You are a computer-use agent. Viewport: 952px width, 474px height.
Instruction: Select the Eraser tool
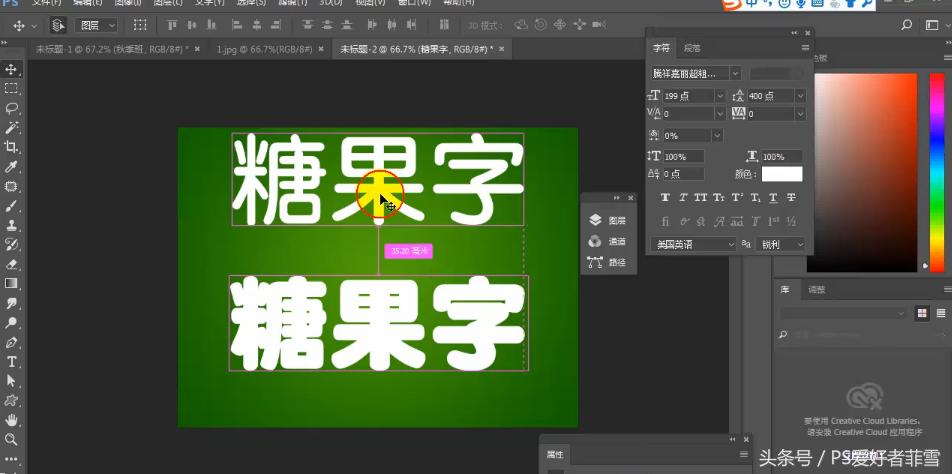(11, 264)
